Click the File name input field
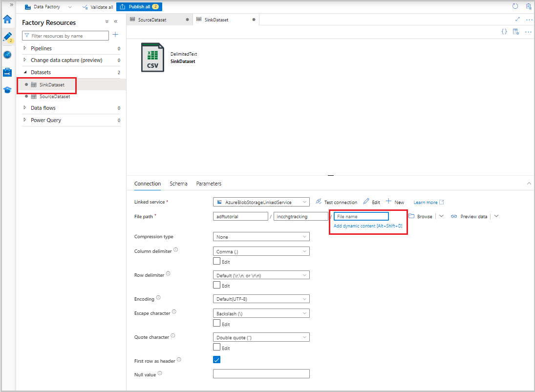This screenshot has height=392, width=535. click(361, 216)
